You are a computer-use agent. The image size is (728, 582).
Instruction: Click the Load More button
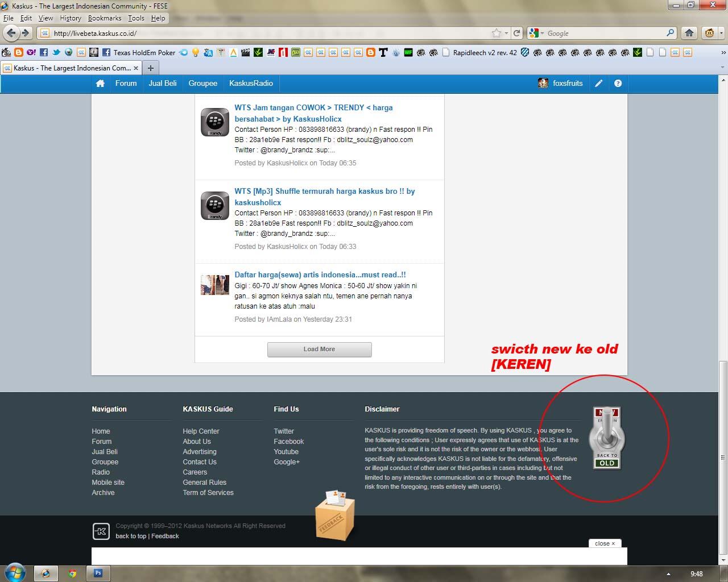pos(320,350)
